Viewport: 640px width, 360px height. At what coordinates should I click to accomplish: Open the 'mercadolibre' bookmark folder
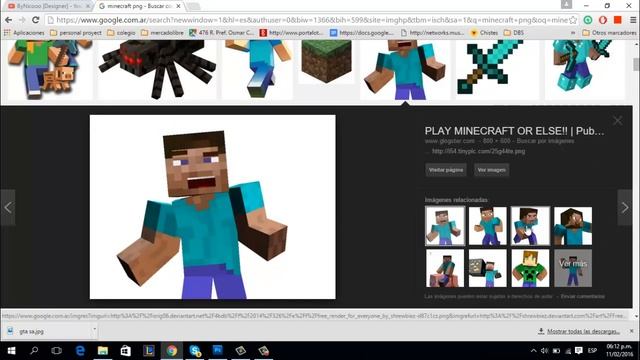tap(162, 33)
